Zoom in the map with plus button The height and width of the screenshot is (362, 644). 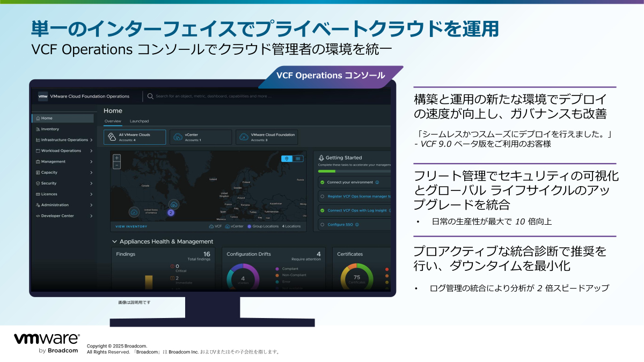(116, 158)
